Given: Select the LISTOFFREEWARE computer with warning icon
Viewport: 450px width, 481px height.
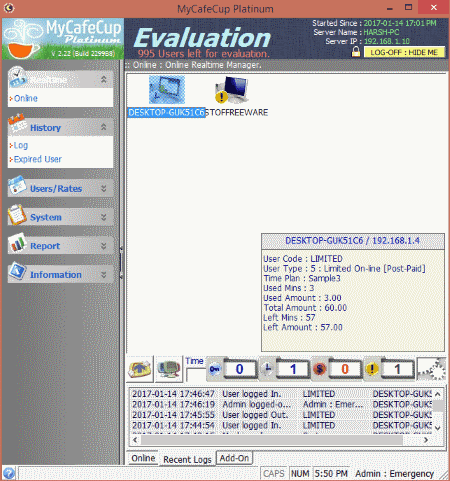Looking at the screenshot, I should click(231, 90).
